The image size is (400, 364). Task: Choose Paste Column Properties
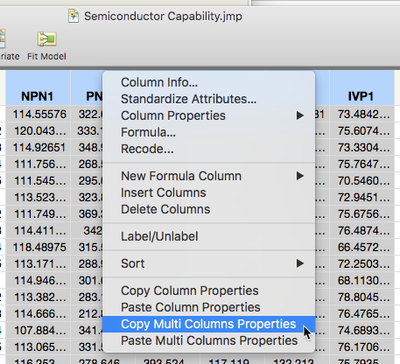tap(190, 307)
